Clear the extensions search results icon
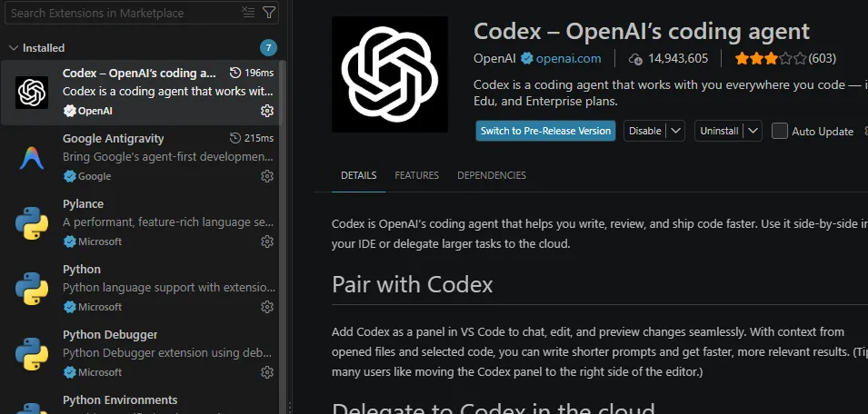The height and width of the screenshot is (414, 868). (x=248, y=12)
